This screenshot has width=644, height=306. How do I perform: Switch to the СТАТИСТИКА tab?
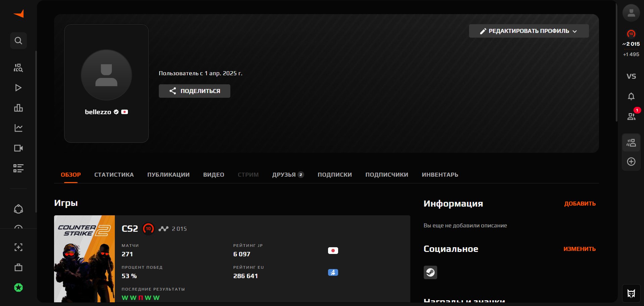[114, 175]
